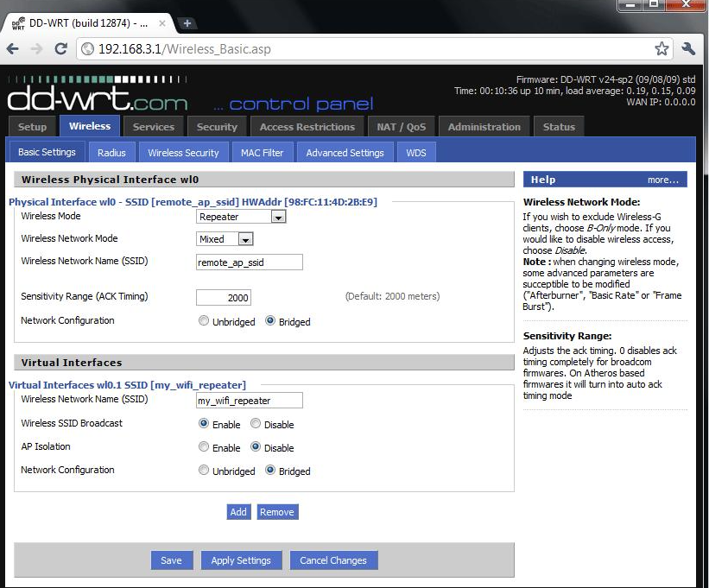
Task: Bookmark this page with the star icon
Action: click(662, 49)
